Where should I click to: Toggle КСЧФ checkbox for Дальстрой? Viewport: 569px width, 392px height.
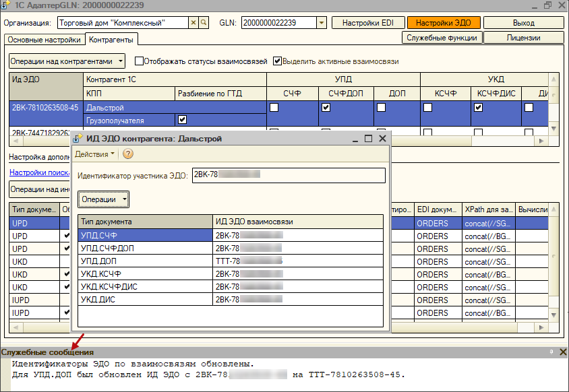428,107
